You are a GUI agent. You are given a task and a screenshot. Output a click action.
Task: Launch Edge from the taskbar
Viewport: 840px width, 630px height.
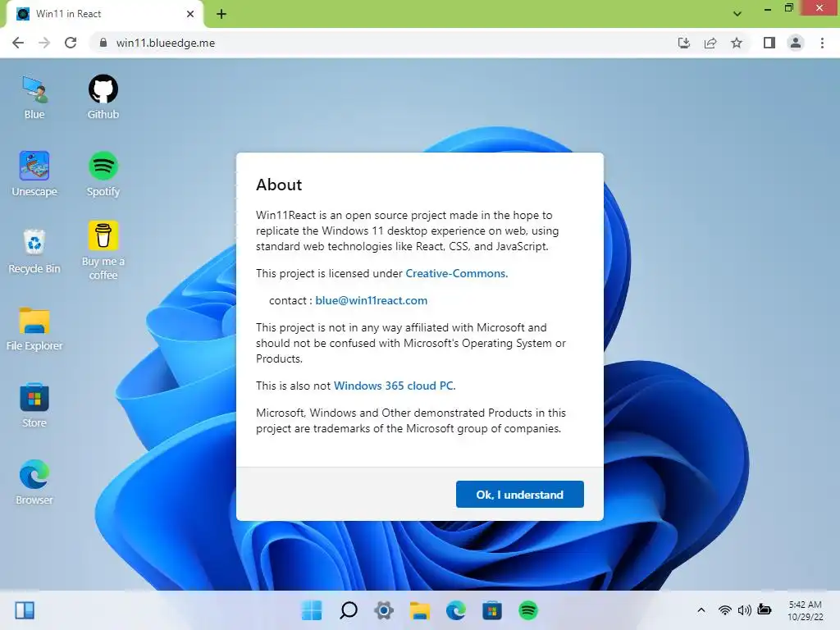(x=456, y=610)
